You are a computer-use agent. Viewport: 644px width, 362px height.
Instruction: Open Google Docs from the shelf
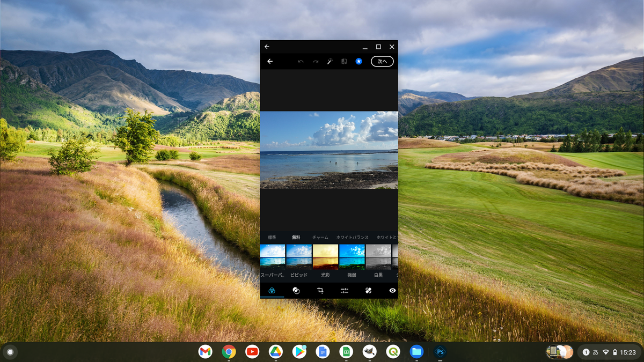pos(323,352)
